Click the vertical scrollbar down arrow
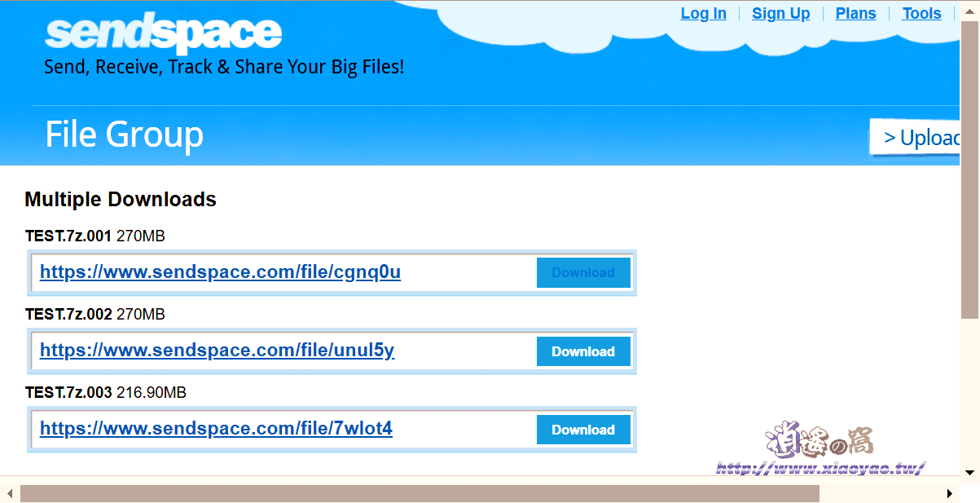Screen dimensions: 980x503 (970, 472)
